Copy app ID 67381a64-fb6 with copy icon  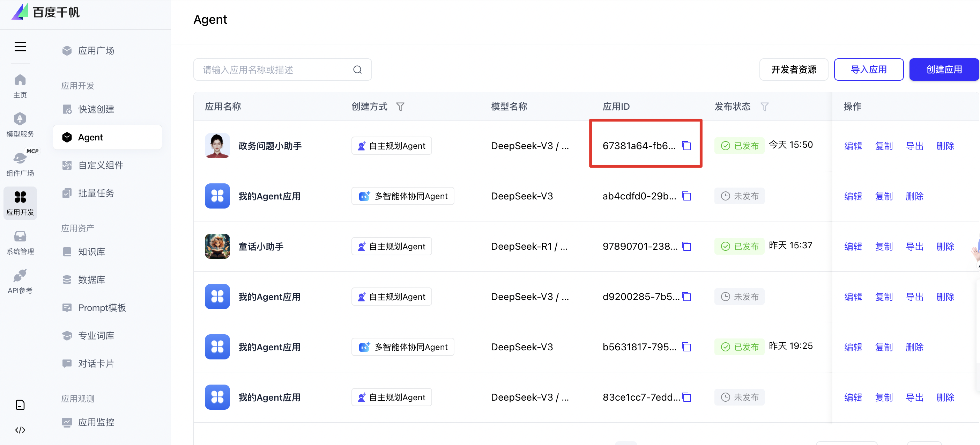[x=686, y=146]
